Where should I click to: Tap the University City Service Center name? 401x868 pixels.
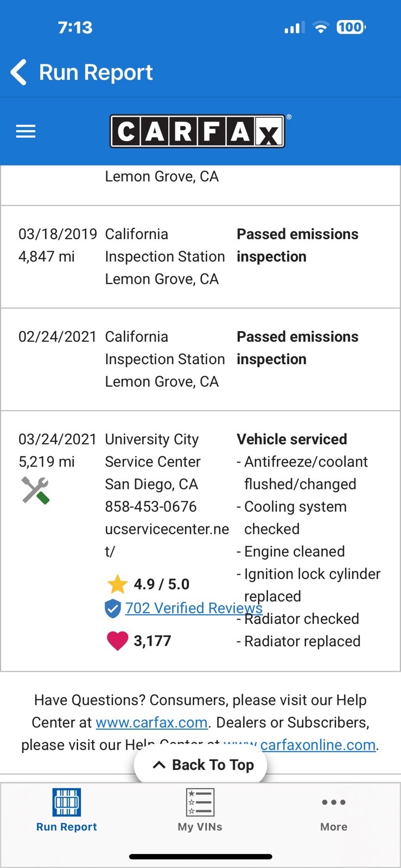(152, 450)
